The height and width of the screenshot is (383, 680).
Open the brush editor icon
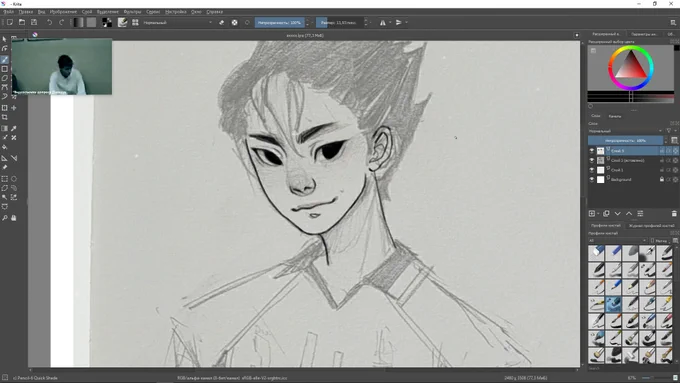(123, 23)
